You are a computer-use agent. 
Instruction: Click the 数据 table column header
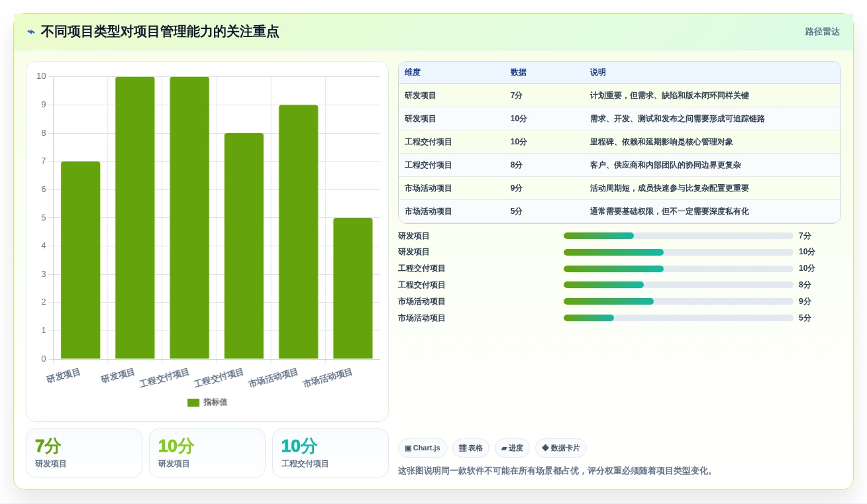(x=519, y=73)
